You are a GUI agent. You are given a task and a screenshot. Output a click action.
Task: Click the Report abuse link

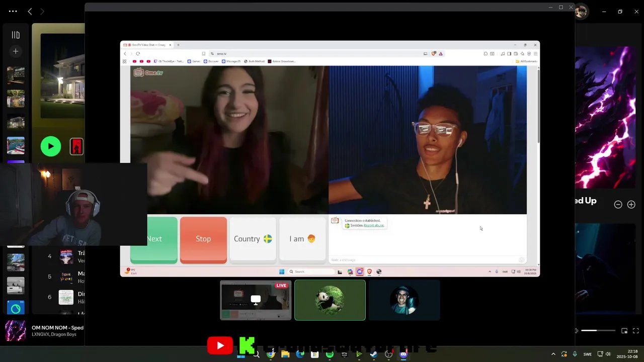point(374,225)
